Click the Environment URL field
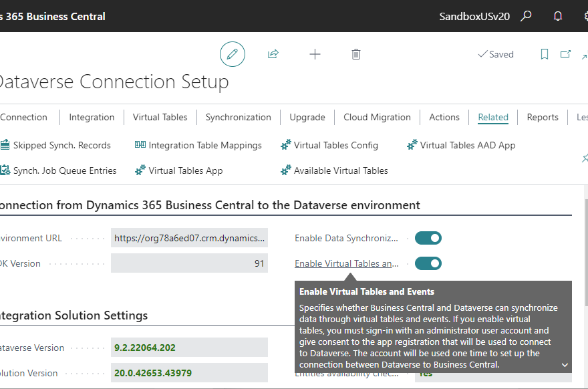 point(189,238)
